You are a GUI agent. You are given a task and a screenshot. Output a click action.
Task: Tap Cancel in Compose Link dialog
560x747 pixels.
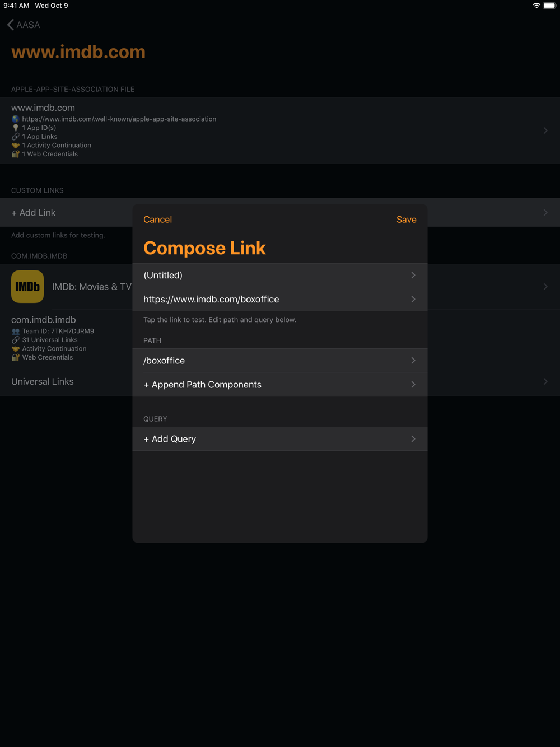click(x=157, y=220)
